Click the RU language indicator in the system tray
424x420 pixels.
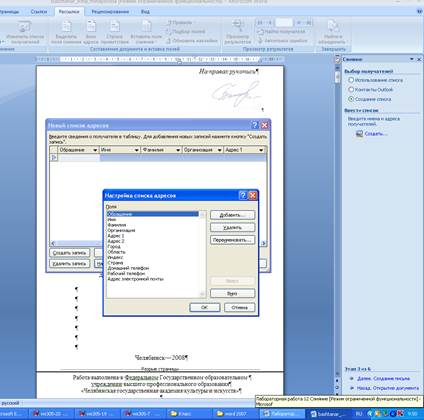point(359,414)
